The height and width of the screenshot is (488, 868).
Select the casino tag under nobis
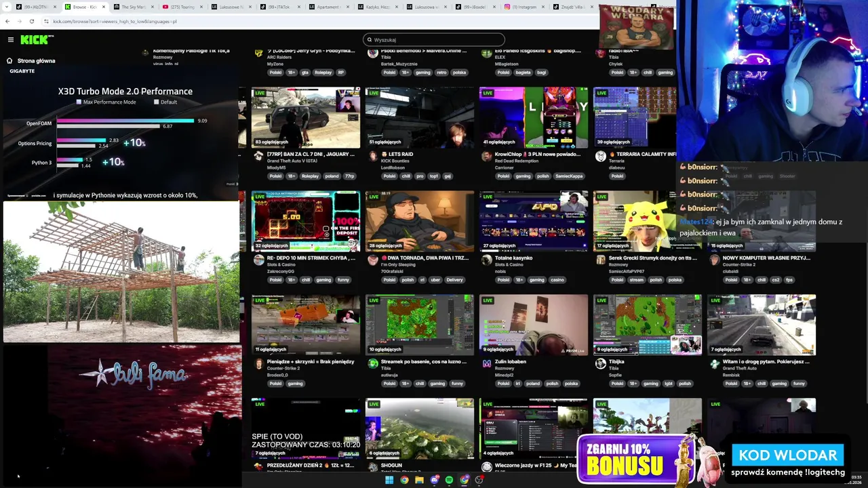557,280
